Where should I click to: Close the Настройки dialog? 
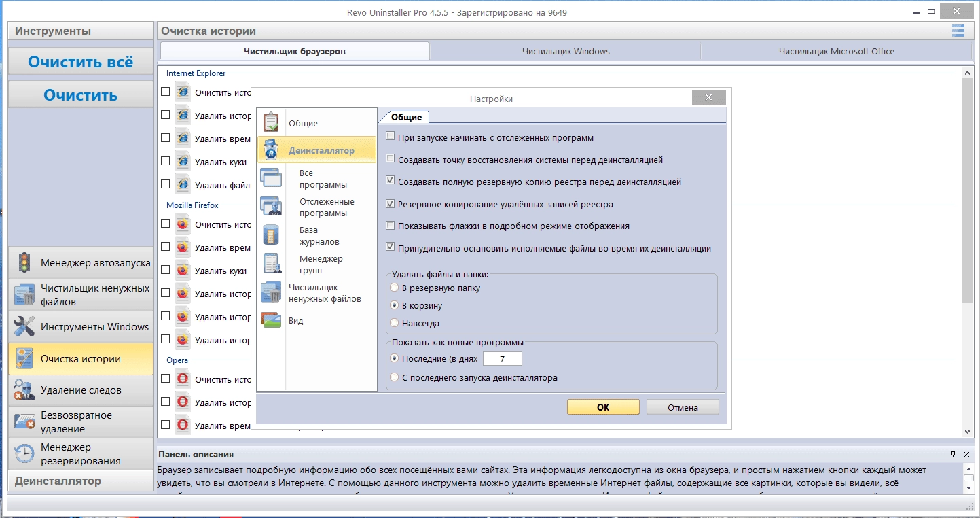coord(709,98)
